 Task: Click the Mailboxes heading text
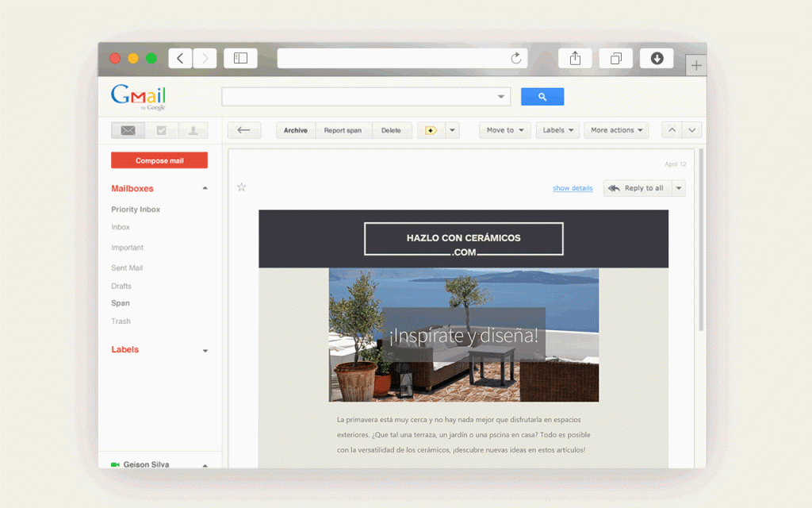click(x=132, y=189)
